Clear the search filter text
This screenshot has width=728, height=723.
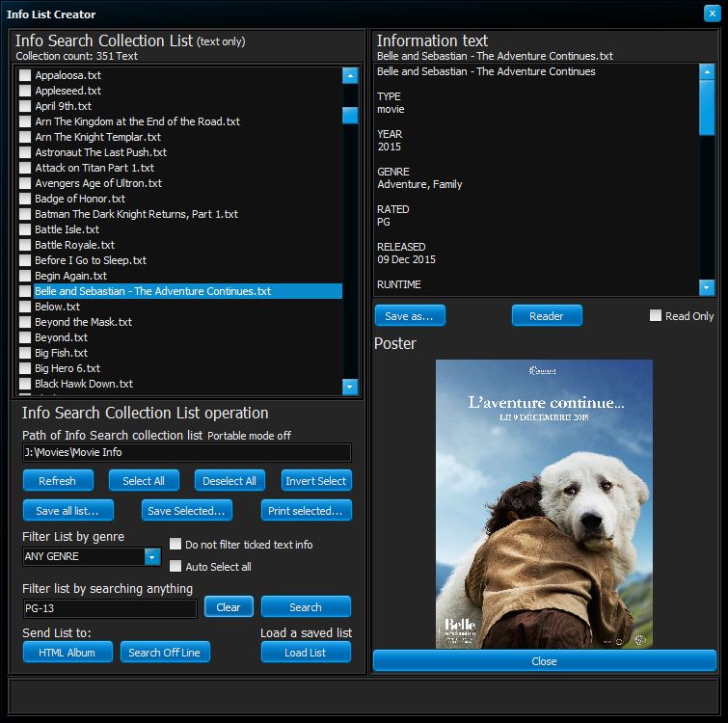point(229,606)
